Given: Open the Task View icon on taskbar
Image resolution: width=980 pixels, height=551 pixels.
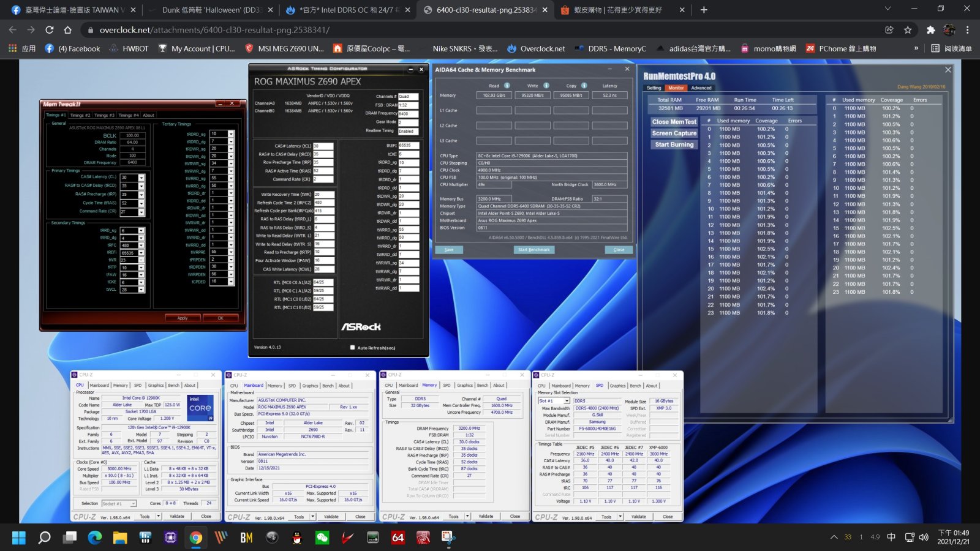Looking at the screenshot, I should (x=70, y=538).
